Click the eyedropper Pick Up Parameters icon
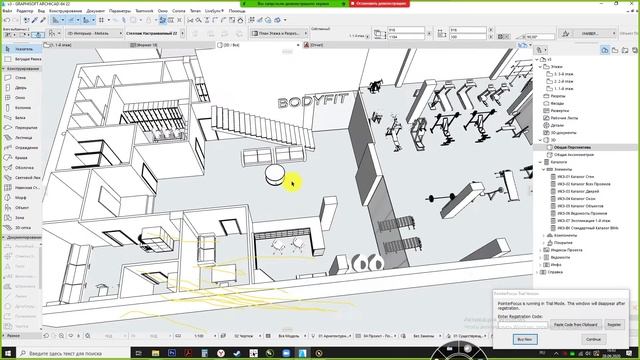This screenshot has width=640, height=360. click(x=35, y=20)
